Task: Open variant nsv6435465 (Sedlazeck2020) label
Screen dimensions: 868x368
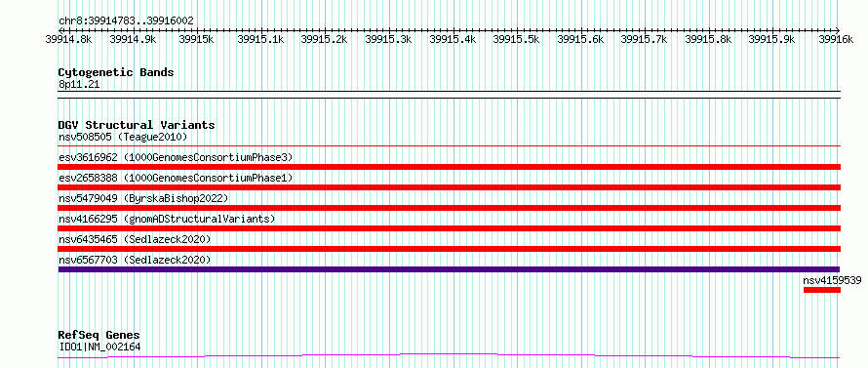Action: tap(135, 239)
